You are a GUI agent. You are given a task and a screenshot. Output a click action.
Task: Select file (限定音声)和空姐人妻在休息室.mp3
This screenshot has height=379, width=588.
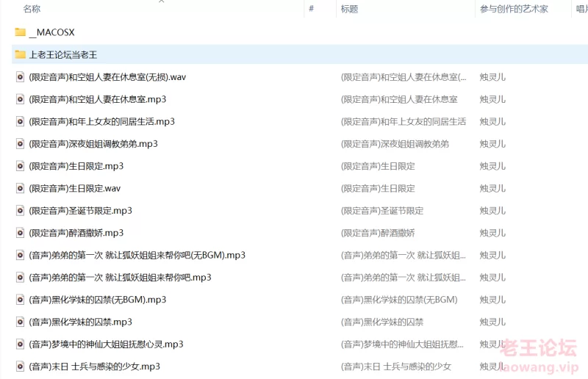[x=98, y=99]
